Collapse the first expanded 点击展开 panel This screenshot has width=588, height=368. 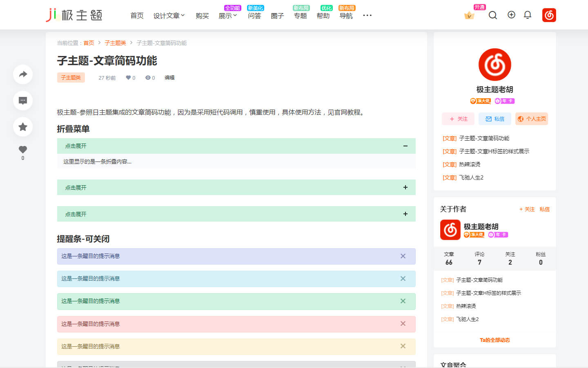pos(405,146)
